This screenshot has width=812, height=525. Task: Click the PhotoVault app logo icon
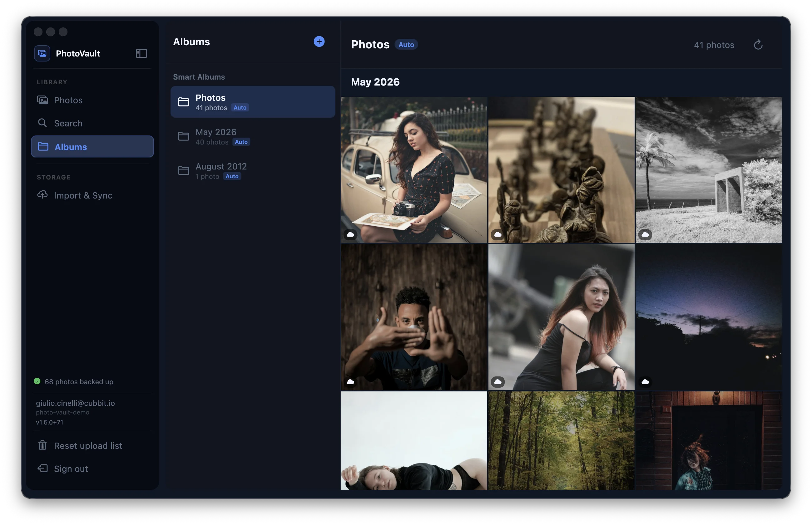[42, 53]
